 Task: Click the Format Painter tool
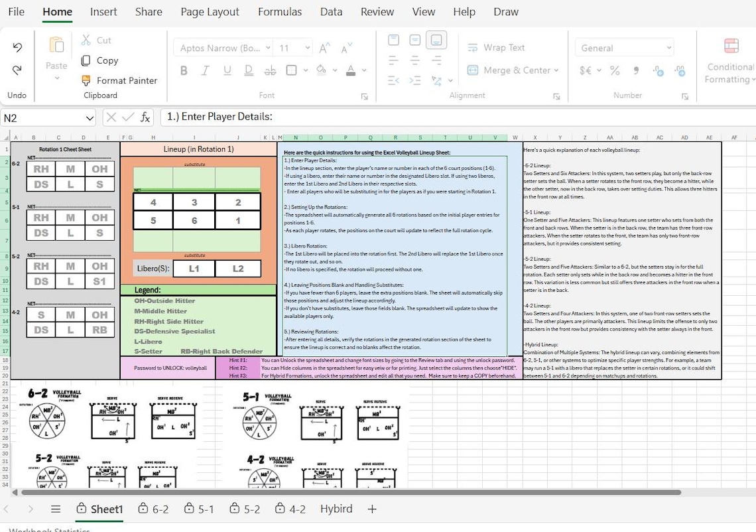pyautogui.click(x=118, y=80)
